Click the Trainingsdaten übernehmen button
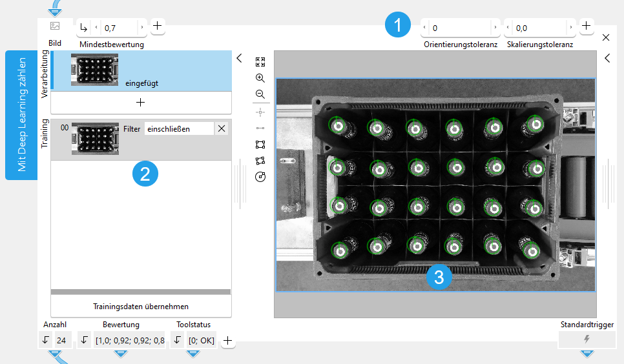 coord(141,306)
